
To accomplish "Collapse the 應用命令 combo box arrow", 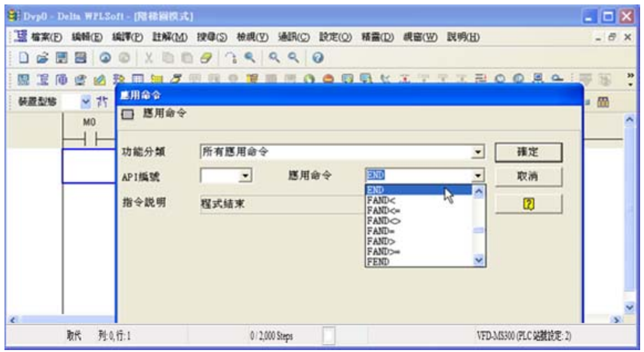I will tap(478, 175).
